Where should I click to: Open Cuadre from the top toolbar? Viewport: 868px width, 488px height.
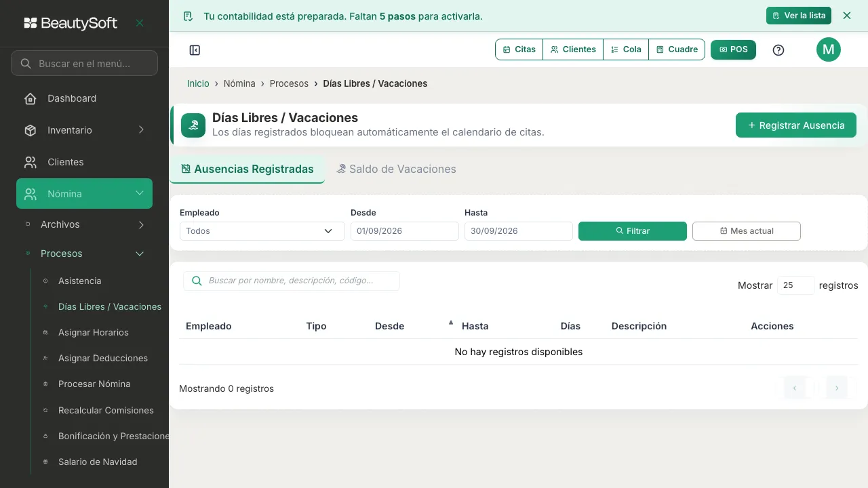point(677,49)
